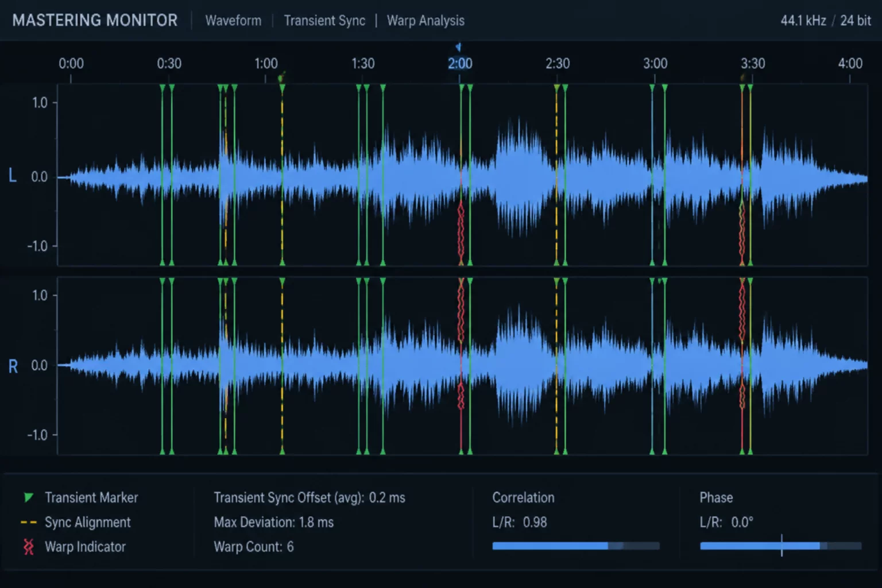This screenshot has height=588, width=882.
Task: Click the playhead marker above 2:00
Action: [x=458, y=47]
